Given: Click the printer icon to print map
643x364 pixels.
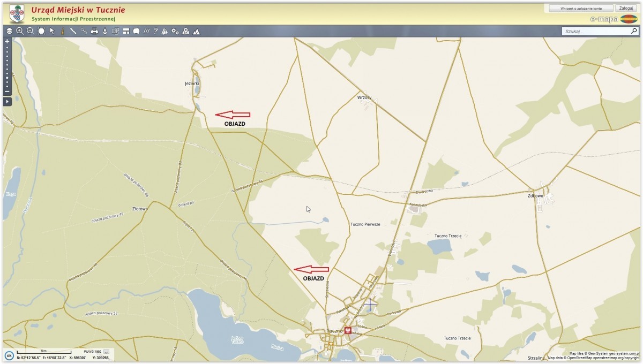Looking at the screenshot, I should point(94,32).
